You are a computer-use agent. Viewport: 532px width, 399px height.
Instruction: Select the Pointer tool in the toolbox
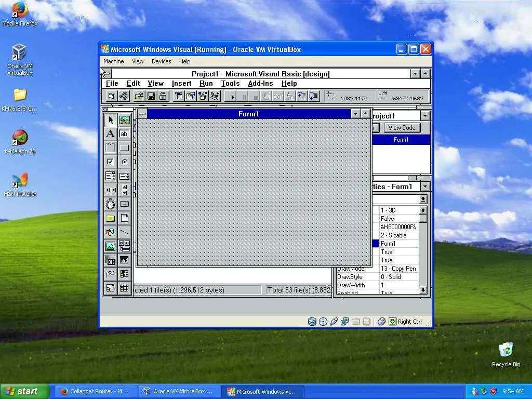pos(110,120)
